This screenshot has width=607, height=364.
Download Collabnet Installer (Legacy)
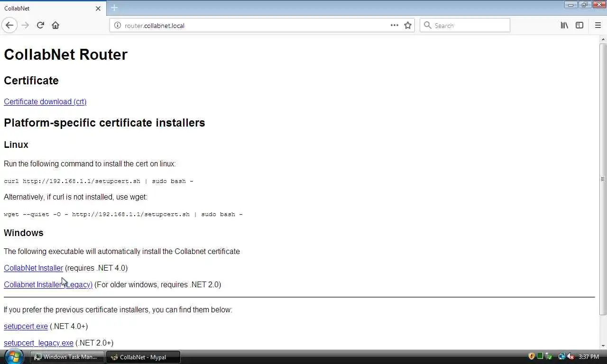(48, 285)
